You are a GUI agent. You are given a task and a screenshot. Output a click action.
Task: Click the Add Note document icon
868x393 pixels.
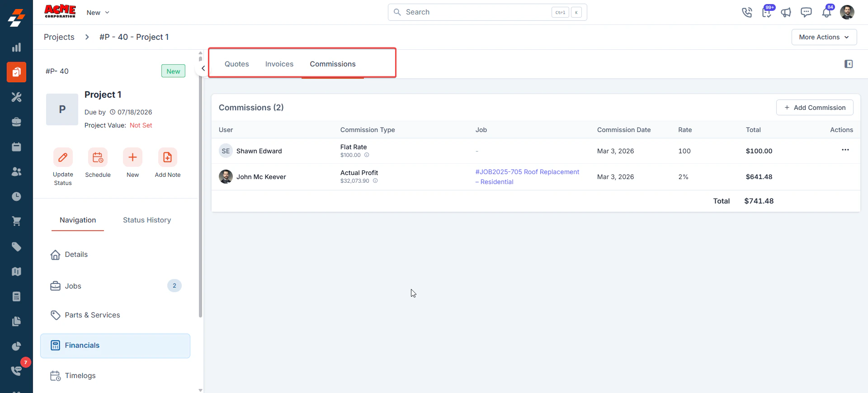167,157
